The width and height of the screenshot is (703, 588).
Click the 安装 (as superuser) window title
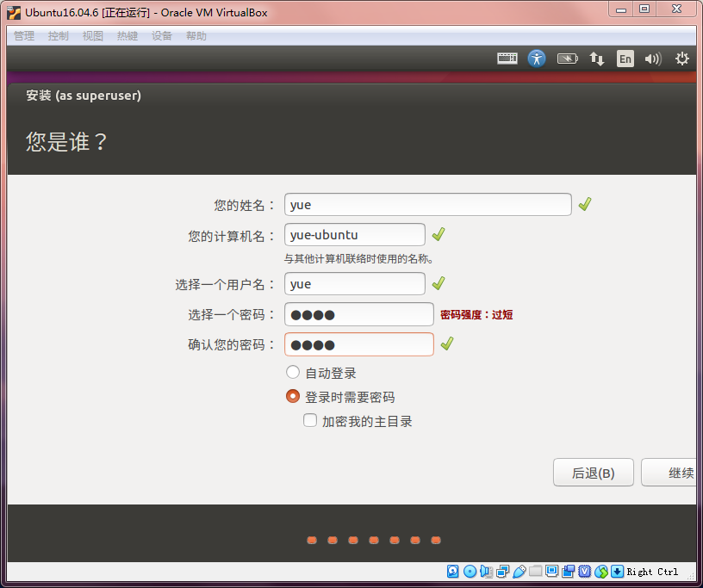pos(84,96)
